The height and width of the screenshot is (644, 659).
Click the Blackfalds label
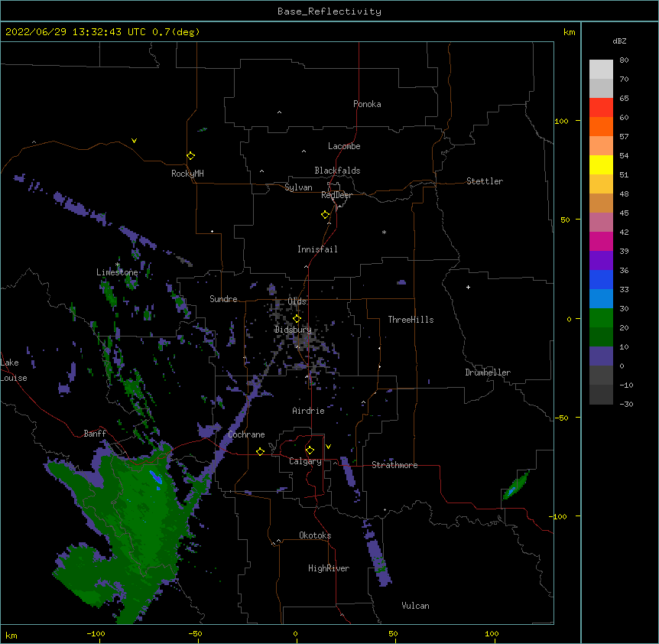click(x=337, y=171)
